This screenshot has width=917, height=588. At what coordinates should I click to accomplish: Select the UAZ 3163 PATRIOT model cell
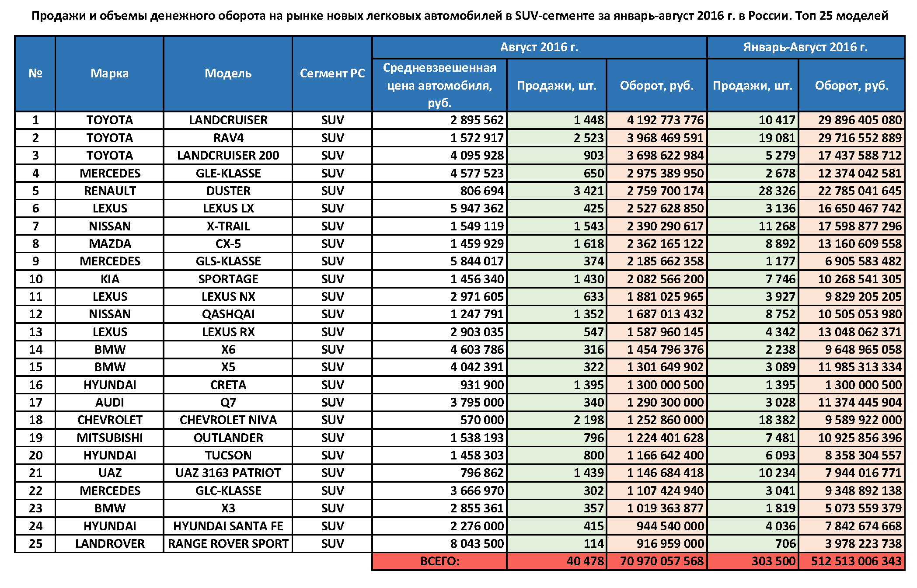(228, 473)
